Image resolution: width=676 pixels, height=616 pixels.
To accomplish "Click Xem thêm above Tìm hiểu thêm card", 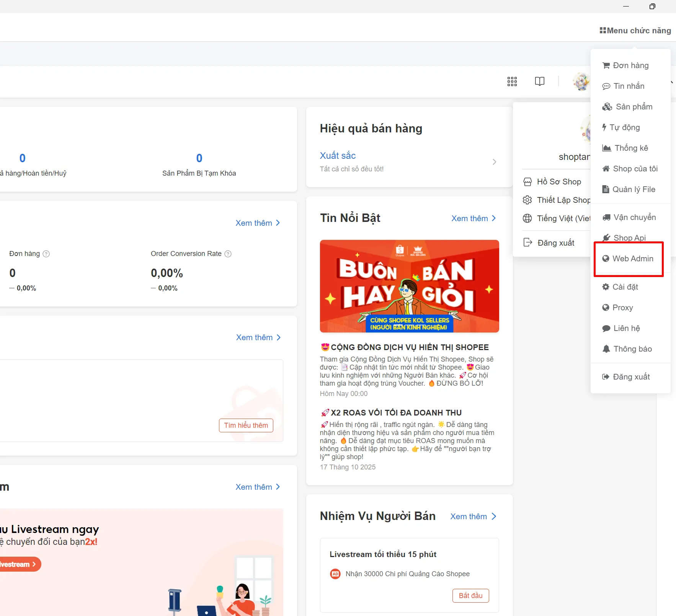I will (x=258, y=337).
